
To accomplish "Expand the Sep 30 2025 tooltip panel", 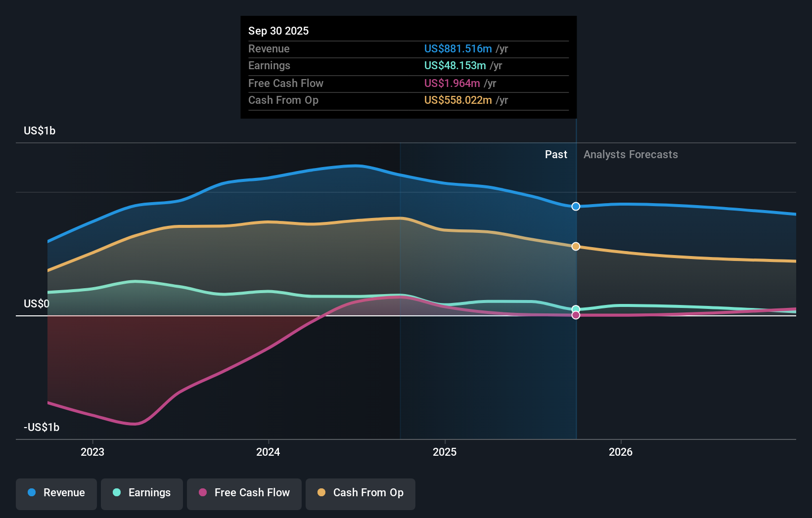I will tap(278, 31).
